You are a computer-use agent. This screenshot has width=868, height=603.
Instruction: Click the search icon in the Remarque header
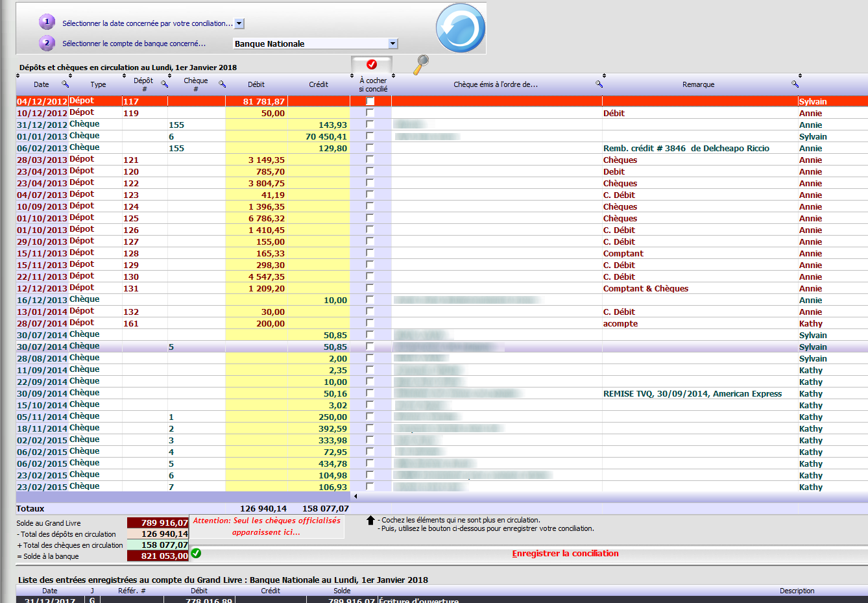click(795, 84)
